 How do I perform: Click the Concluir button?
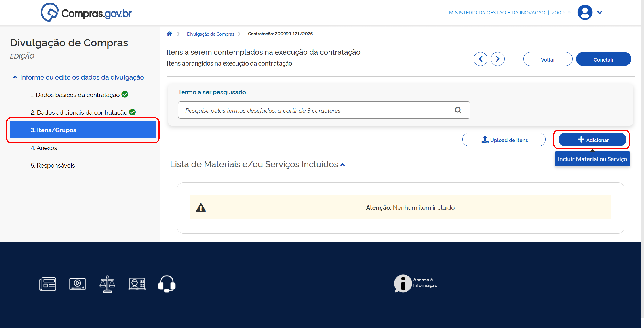click(x=603, y=59)
